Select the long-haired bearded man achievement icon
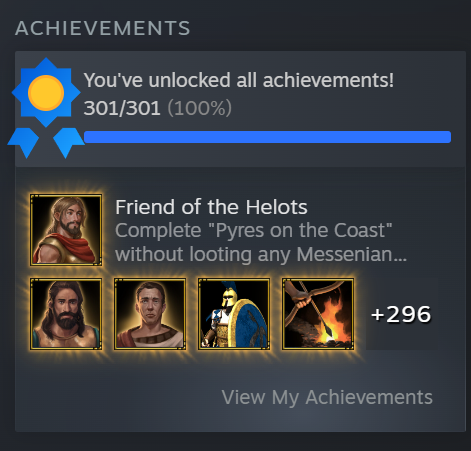 pyautogui.click(x=66, y=314)
